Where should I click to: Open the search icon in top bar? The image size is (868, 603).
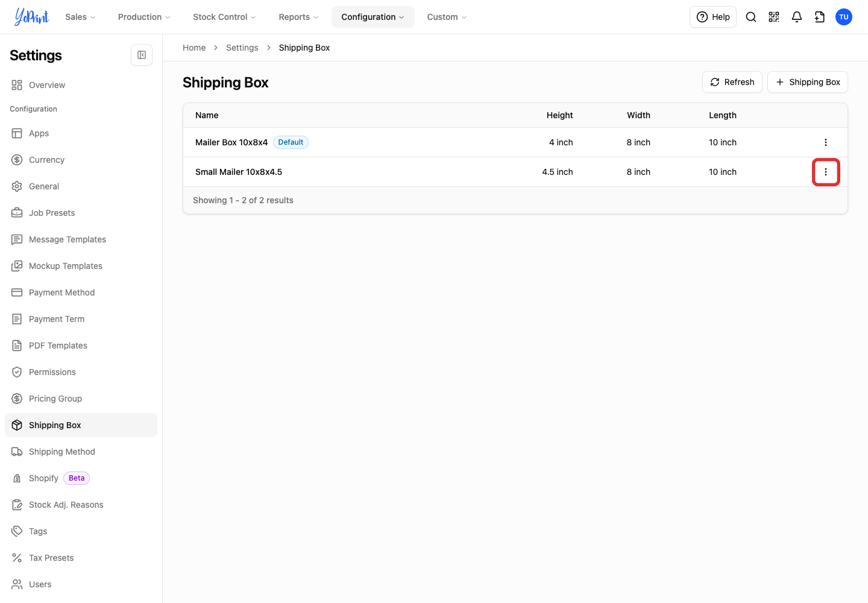[x=751, y=17]
